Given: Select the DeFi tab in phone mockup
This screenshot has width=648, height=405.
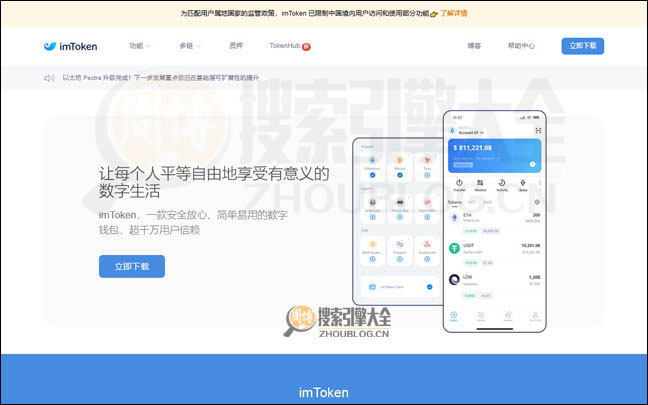Looking at the screenshot, I should (x=488, y=202).
